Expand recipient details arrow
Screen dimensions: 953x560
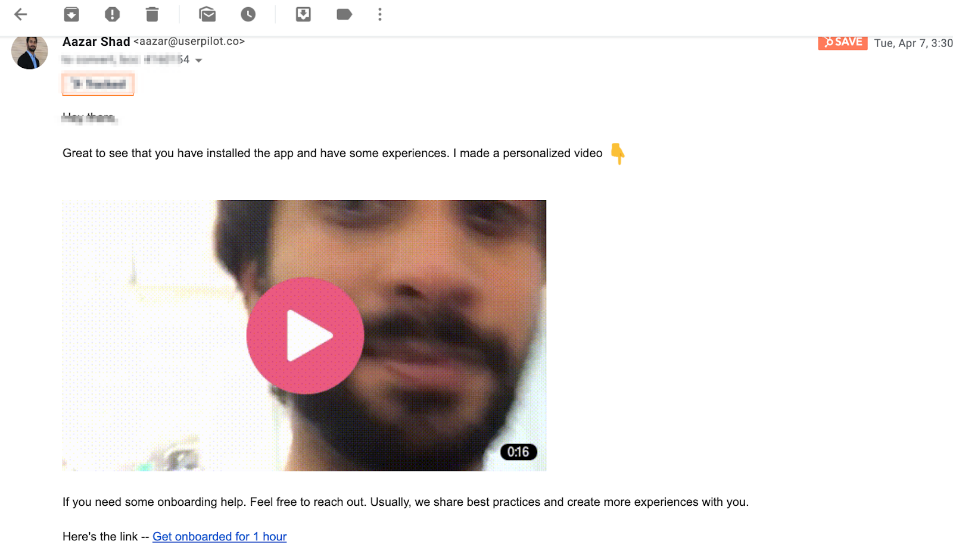point(199,60)
